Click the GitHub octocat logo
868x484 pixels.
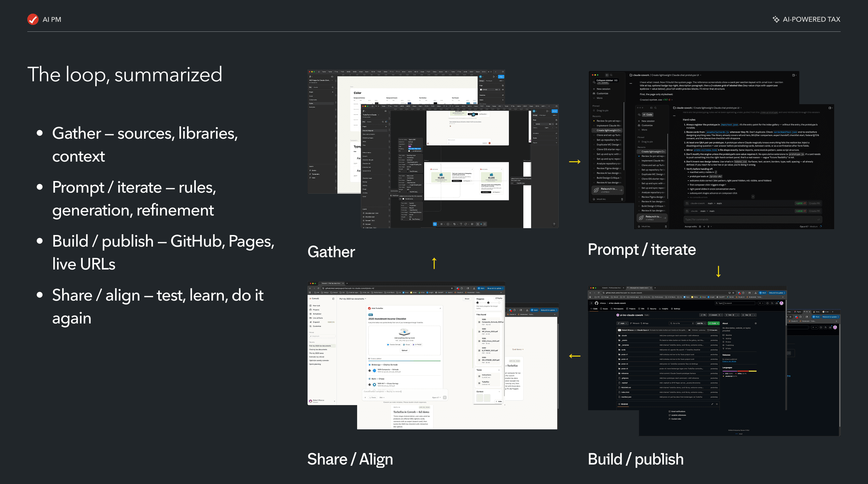point(596,303)
